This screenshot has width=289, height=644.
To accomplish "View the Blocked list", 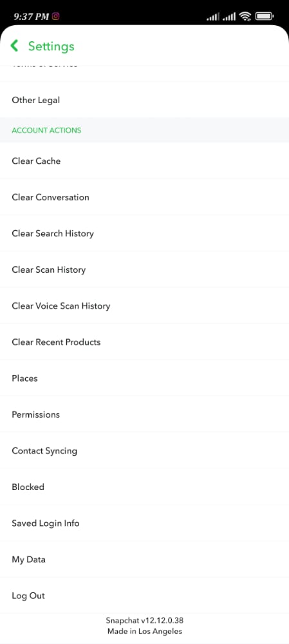I will (144, 487).
